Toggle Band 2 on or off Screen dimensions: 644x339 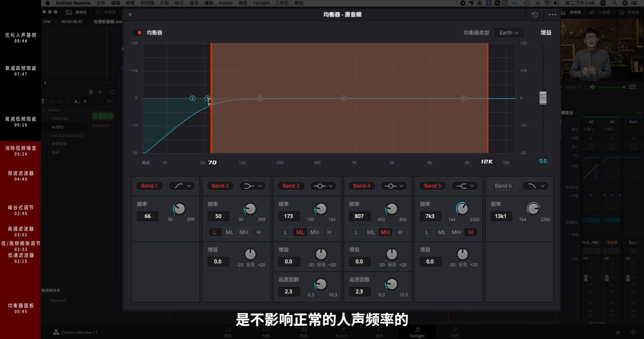tap(220, 186)
